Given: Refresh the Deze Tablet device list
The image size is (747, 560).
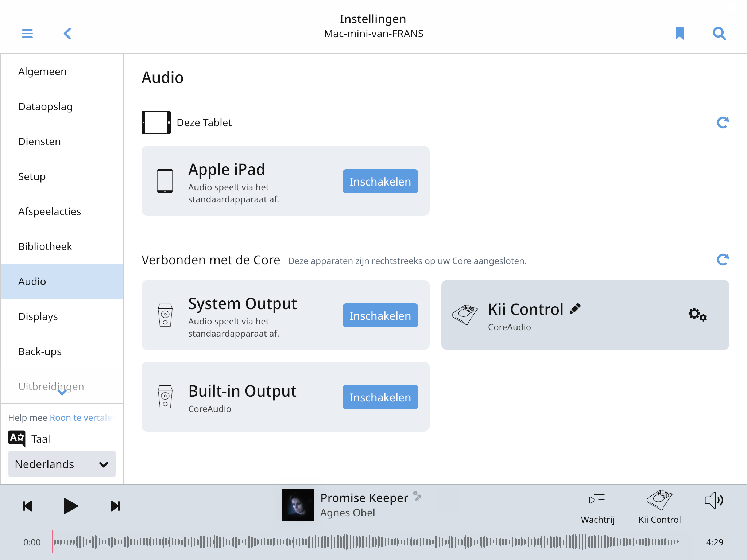Looking at the screenshot, I should 723,122.
